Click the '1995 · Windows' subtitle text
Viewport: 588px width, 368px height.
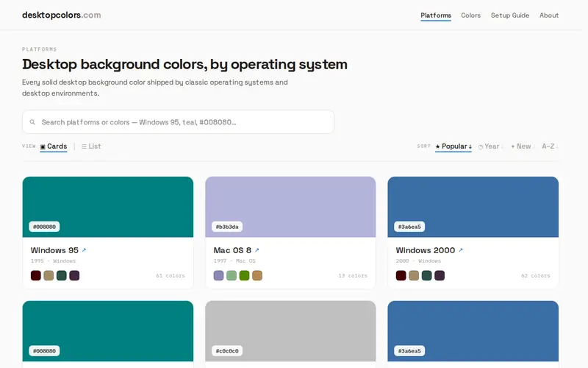point(53,261)
